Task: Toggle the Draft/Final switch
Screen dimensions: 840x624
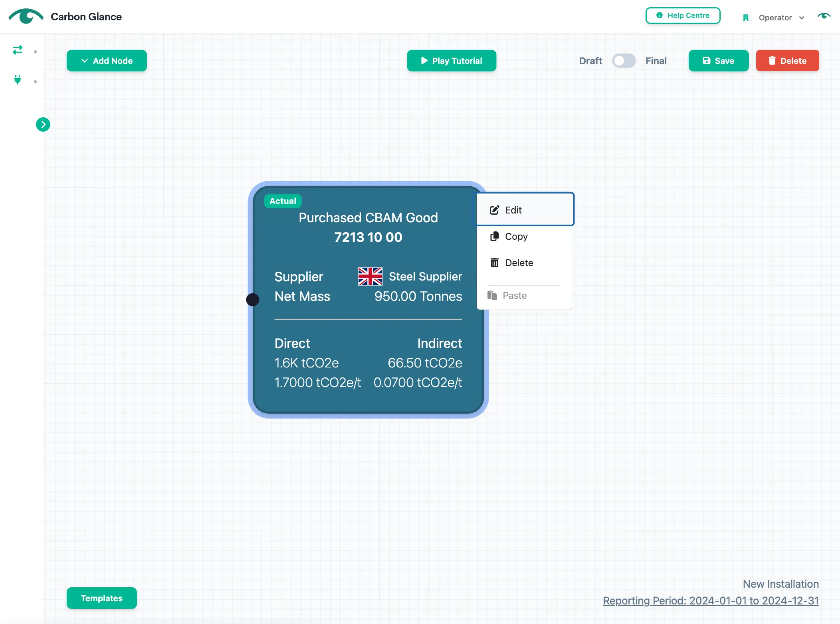Action: [624, 61]
